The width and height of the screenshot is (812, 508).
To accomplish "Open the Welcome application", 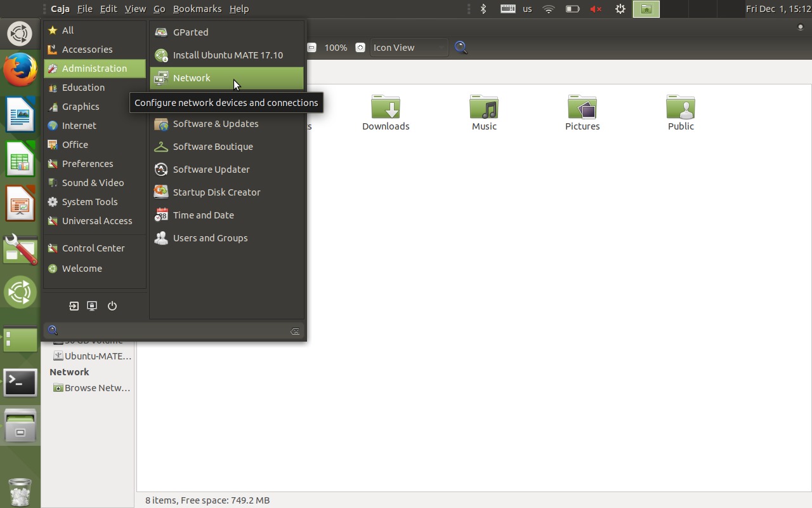I will click(x=95, y=269).
